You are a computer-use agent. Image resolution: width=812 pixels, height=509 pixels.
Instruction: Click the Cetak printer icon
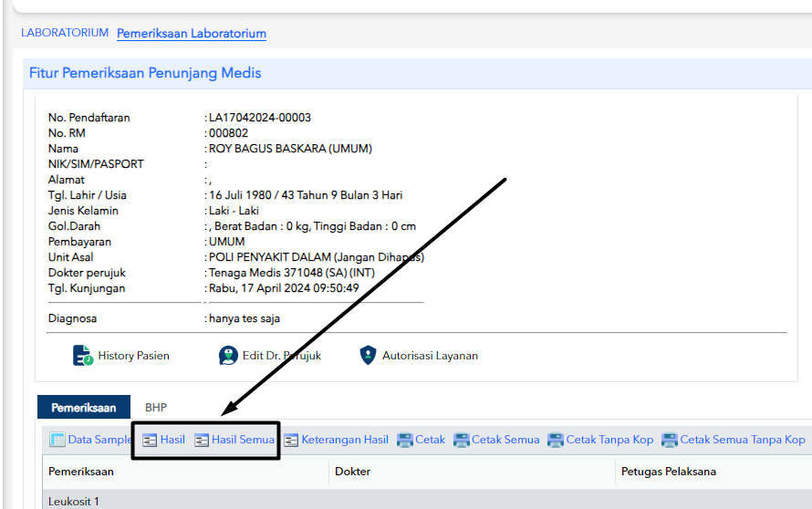pyautogui.click(x=405, y=441)
